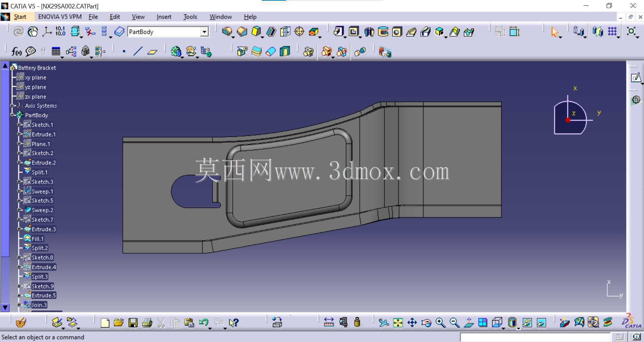Click the Save diskette icon
This screenshot has height=342, width=644.
point(133,323)
